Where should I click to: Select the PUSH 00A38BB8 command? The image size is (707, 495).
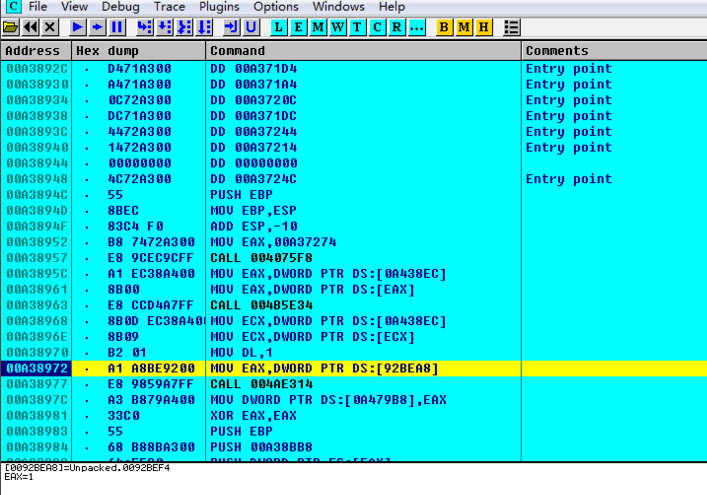pyautogui.click(x=262, y=447)
